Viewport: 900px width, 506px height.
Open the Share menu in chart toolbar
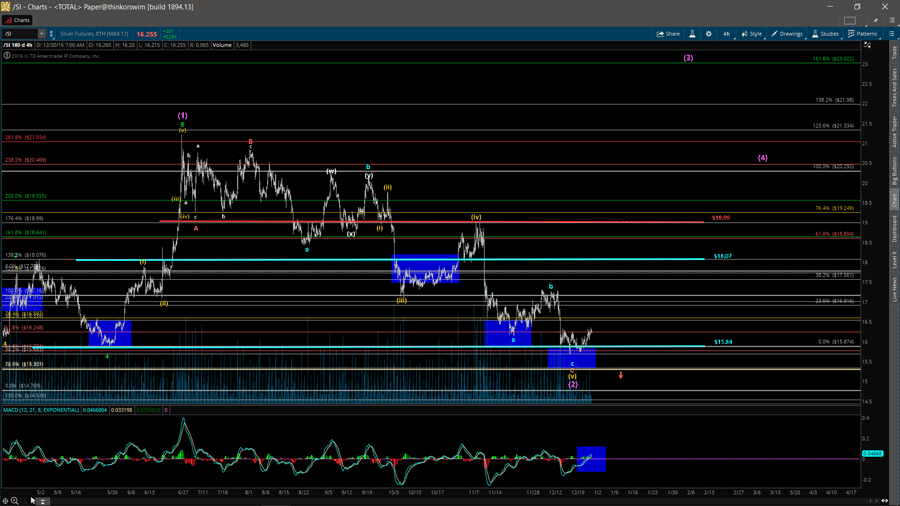click(x=668, y=34)
